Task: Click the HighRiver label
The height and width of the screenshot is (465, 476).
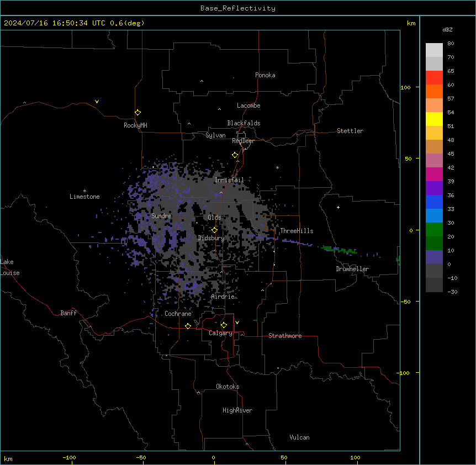Action: (237, 410)
